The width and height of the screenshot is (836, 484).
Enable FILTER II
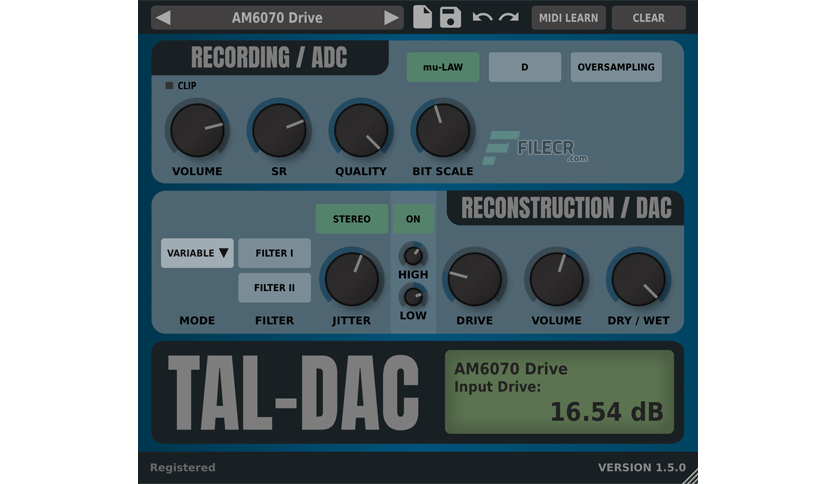tap(274, 288)
